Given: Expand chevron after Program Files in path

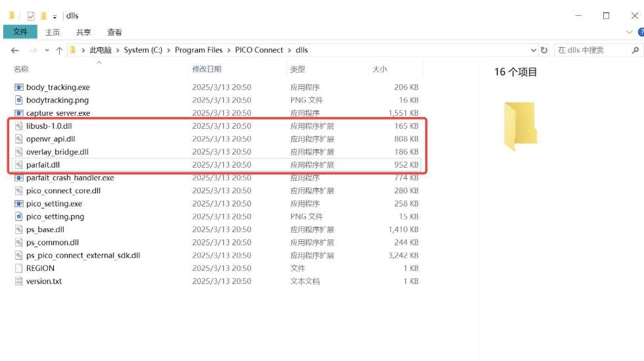Looking at the screenshot, I should click(x=229, y=50).
